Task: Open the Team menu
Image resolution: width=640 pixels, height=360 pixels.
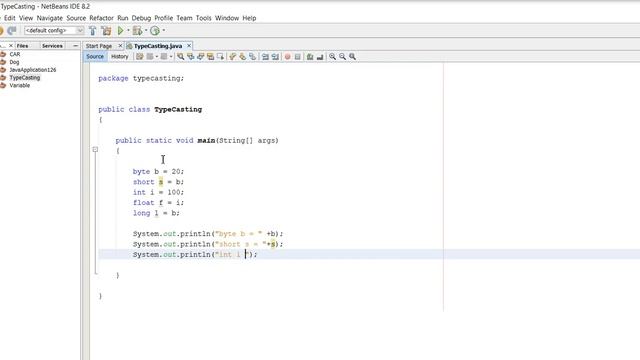Action: [x=184, y=18]
